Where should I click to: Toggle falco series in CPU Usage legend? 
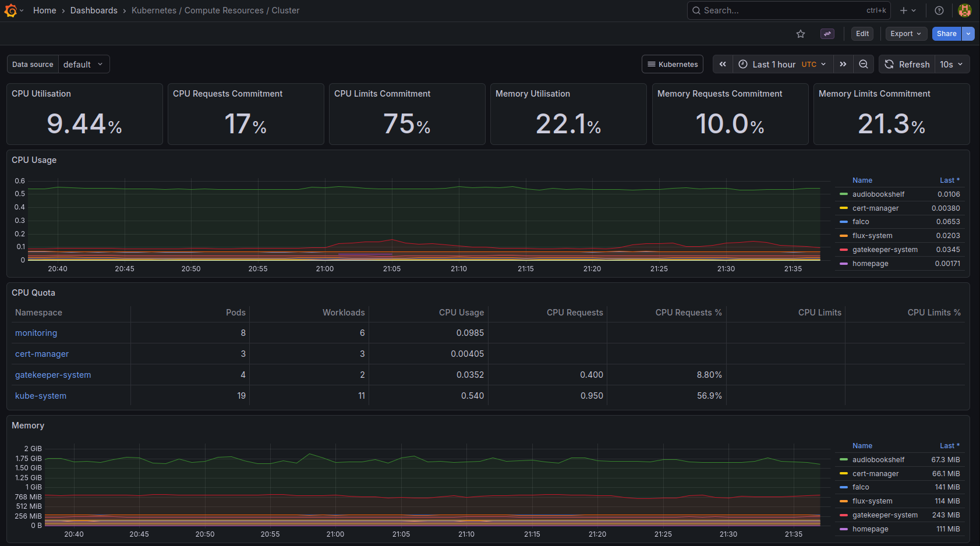pyautogui.click(x=861, y=222)
